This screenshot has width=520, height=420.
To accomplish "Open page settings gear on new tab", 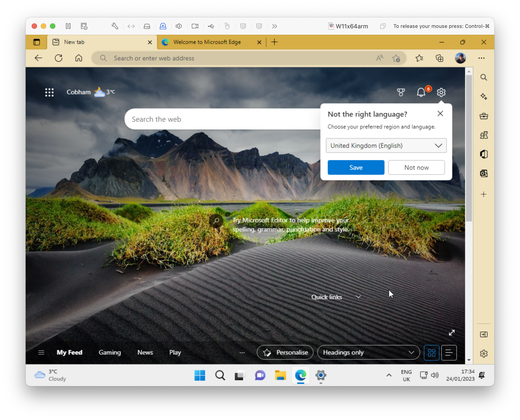I will [441, 92].
